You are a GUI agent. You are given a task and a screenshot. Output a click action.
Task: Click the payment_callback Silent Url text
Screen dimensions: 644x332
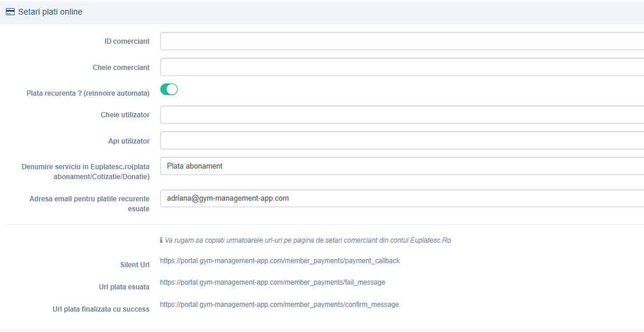coord(280,261)
